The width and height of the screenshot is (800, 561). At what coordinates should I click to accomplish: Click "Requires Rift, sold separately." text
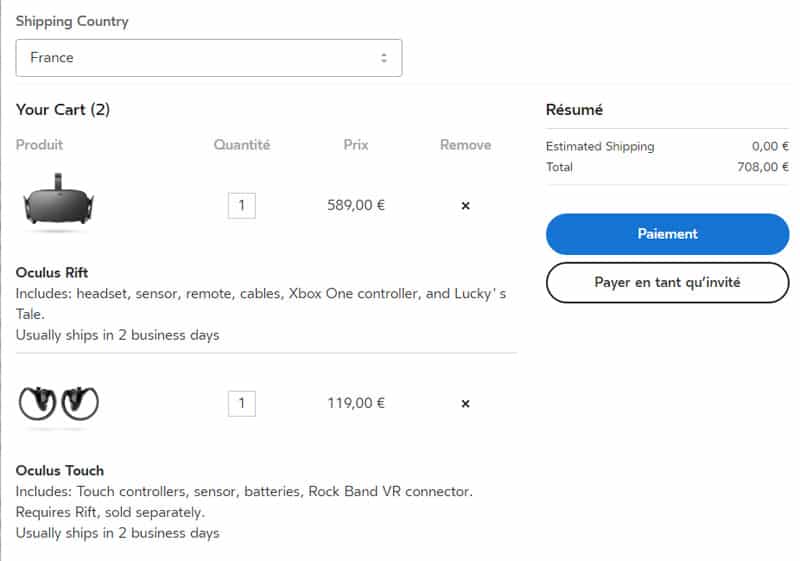tap(110, 512)
